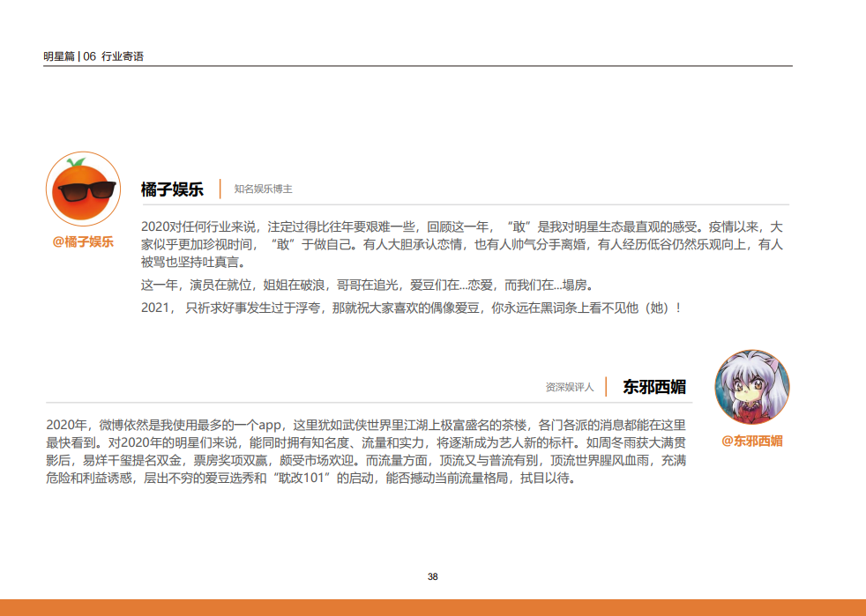
Task: Click the line beginning 被骂也坚持吐真言
Action: 193,263
